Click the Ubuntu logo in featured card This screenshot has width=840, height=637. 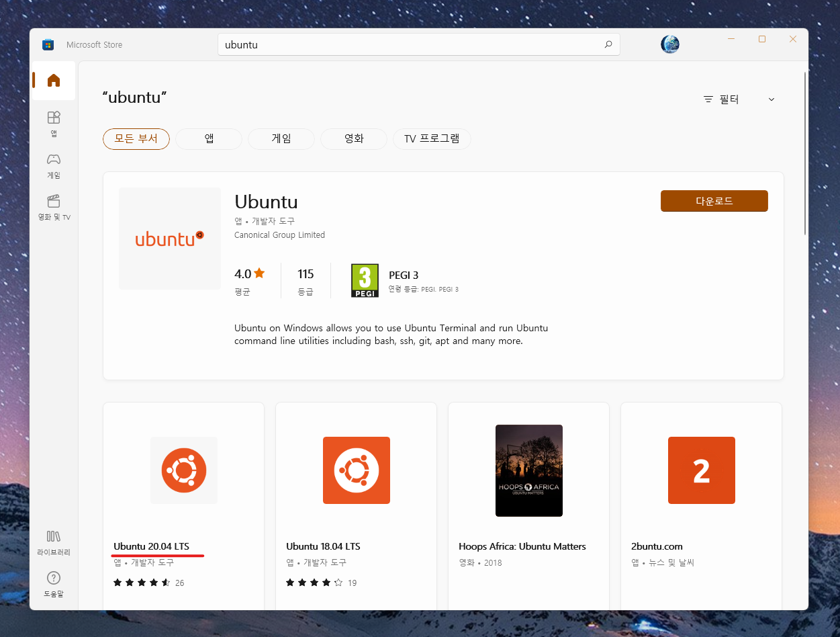pos(170,239)
